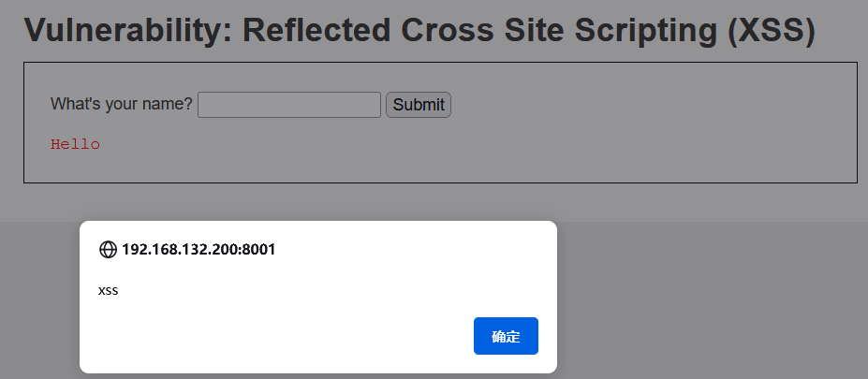Image resolution: width=868 pixels, height=379 pixels.
Task: Click dimmed background right of the dialog
Action: [712, 299]
